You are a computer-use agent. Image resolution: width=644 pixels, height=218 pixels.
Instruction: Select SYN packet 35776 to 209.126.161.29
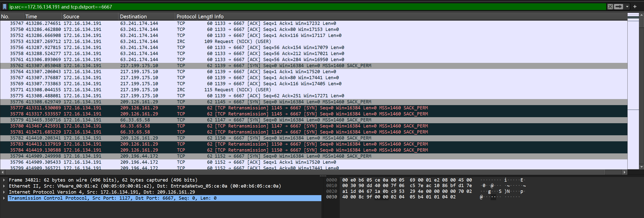(314, 102)
